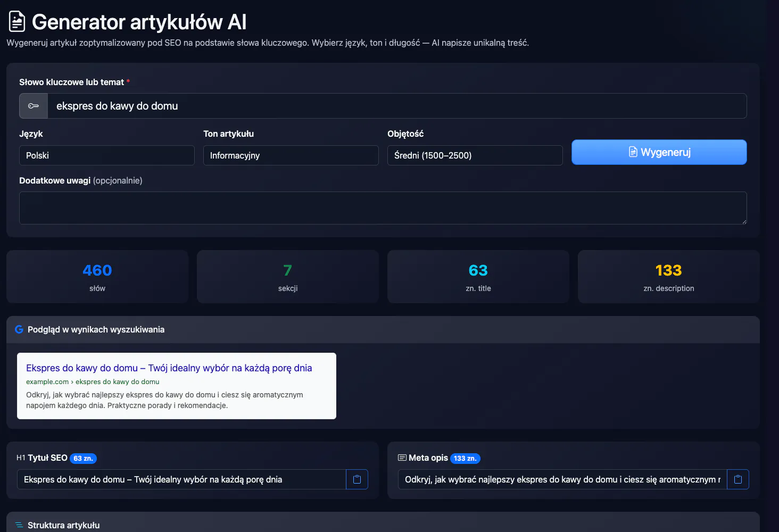Click the 7 sekcji stat card
Screen dimensions: 779x532
[x=288, y=277]
